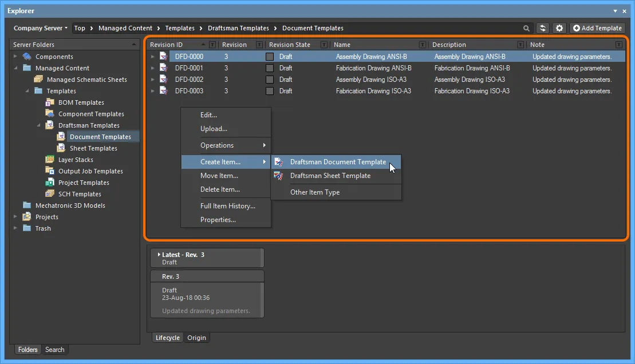Click the document icon of DFD-0000 row

(x=163, y=56)
